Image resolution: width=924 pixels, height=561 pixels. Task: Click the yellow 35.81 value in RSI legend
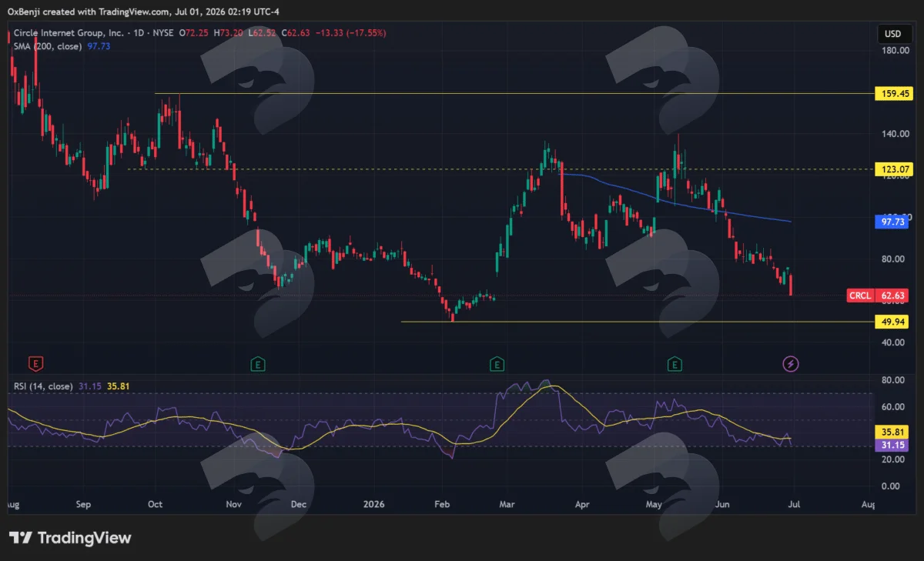pyautogui.click(x=117, y=386)
